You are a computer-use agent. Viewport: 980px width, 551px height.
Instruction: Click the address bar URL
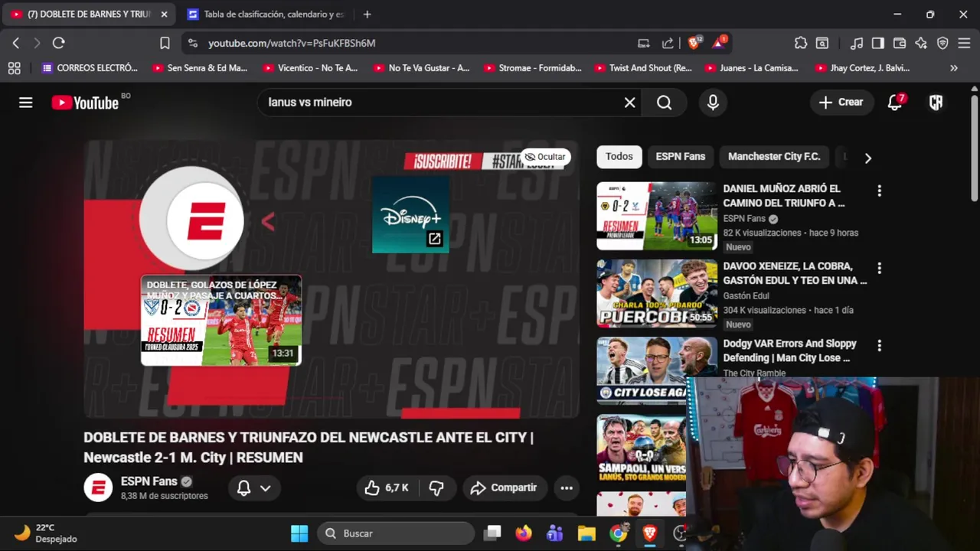[x=292, y=44]
